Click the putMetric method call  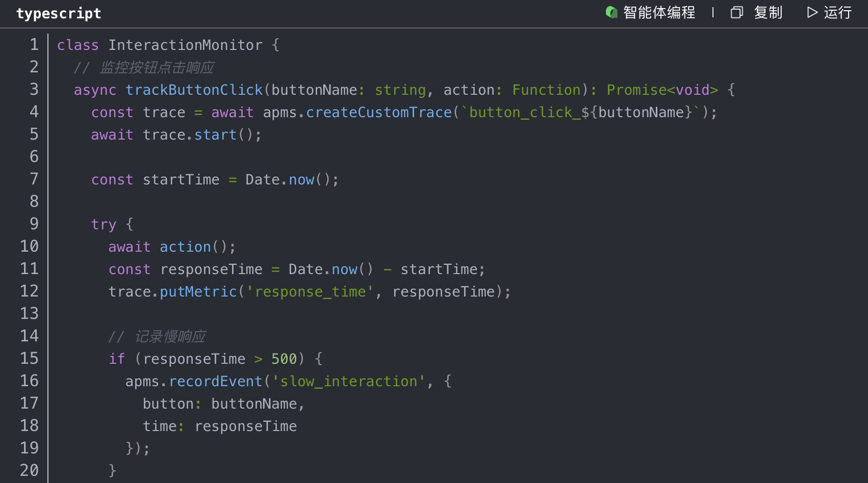[x=198, y=291]
